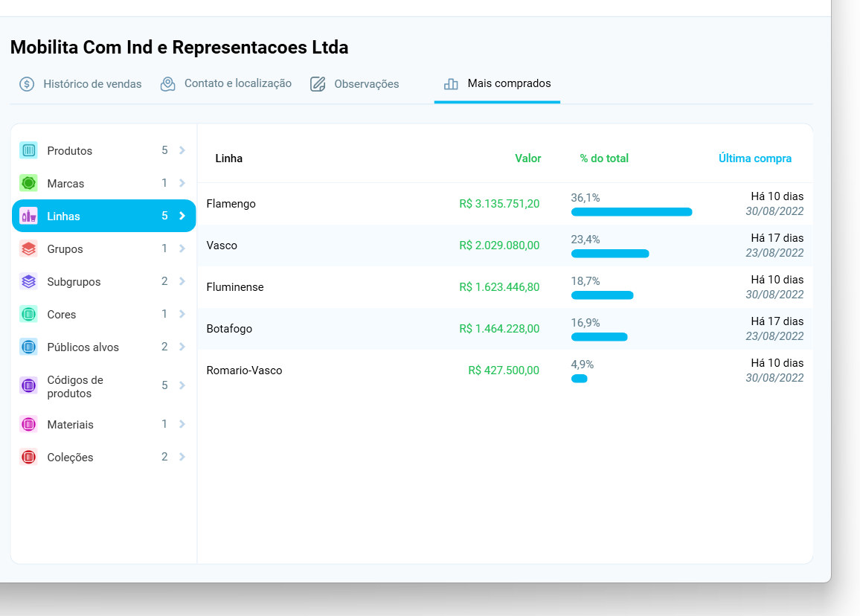
Task: Click the edit note icon beside Observações
Action: click(318, 84)
